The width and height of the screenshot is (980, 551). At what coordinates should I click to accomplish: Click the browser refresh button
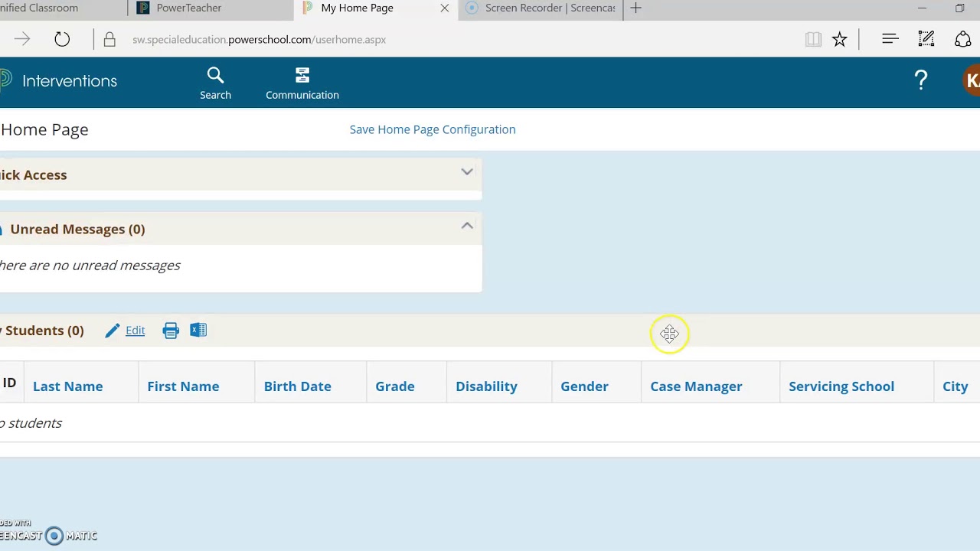pos(62,39)
